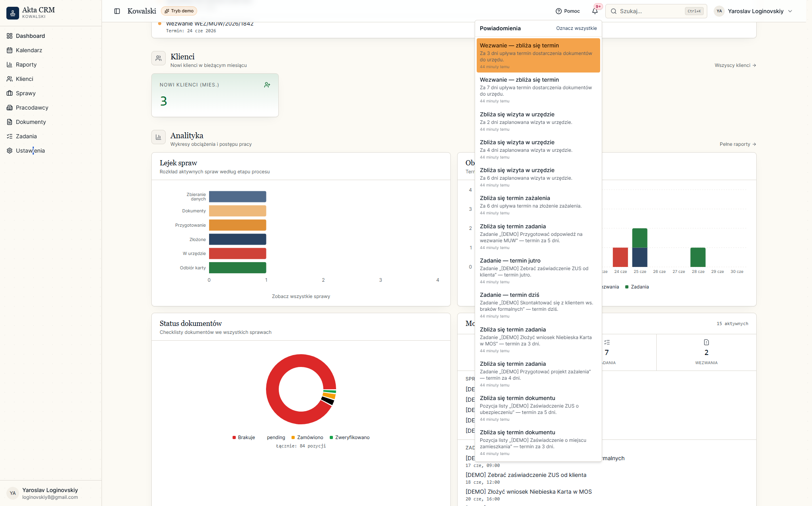Toggle the Zweryfikowano legend entry
This screenshot has width=812, height=506.
(350, 437)
